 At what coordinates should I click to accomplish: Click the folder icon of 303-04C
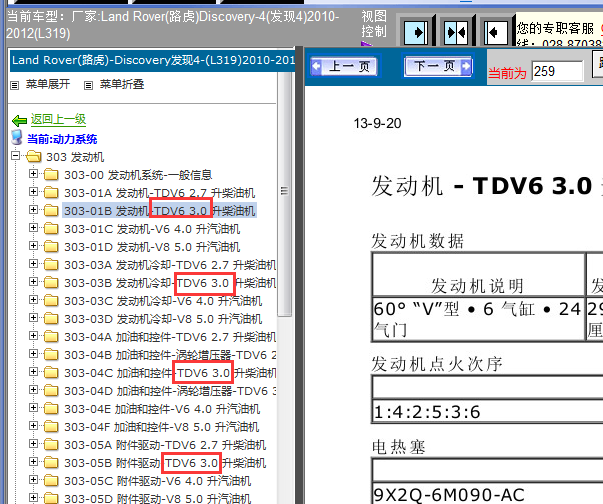click(51, 373)
